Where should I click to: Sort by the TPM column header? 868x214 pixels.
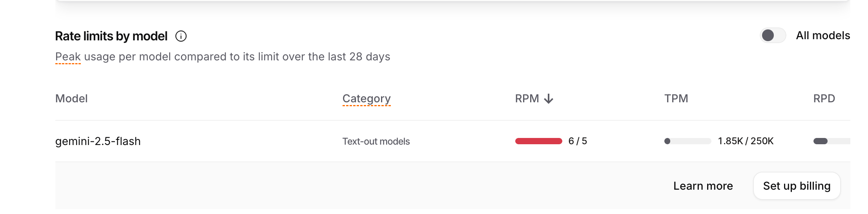point(676,99)
